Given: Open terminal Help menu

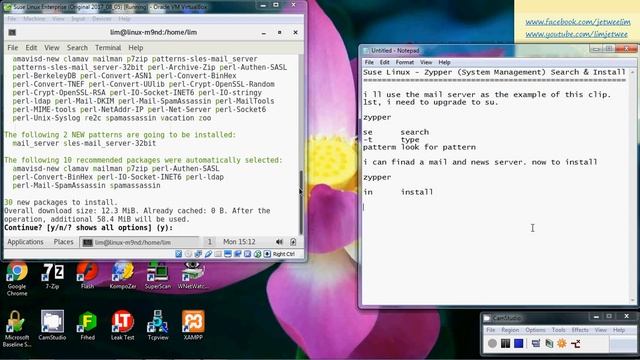Looking at the screenshot, I should click(x=136, y=48).
